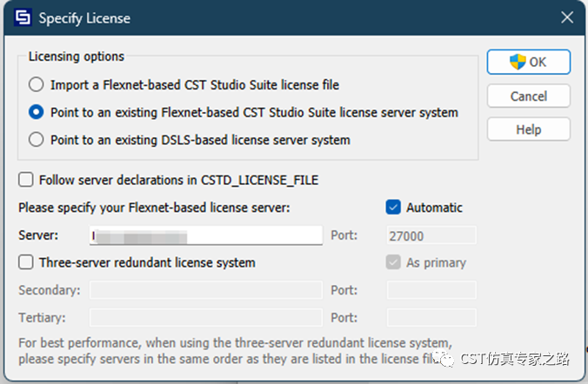
Task: Uncheck the Automatic port checkbox
Action: tap(393, 208)
